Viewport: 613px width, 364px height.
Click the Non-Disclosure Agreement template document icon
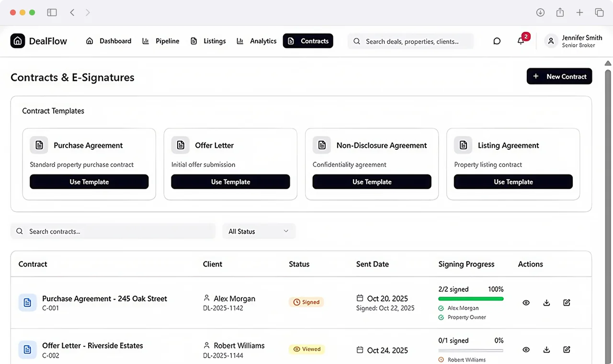pos(322,145)
